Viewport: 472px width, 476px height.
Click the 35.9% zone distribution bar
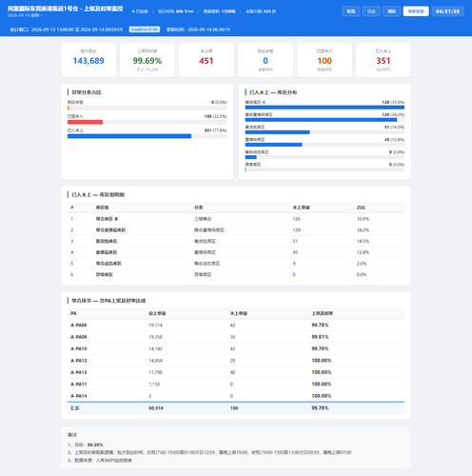[x=324, y=108]
